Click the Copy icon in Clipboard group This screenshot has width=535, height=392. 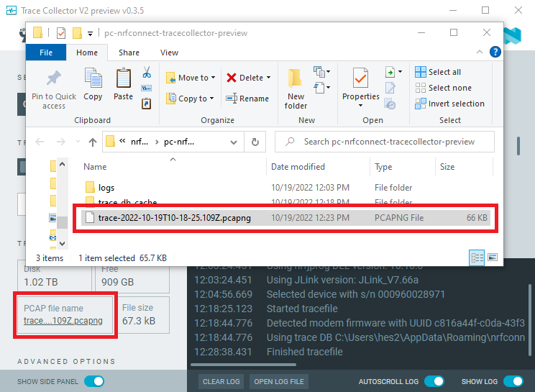[93, 79]
